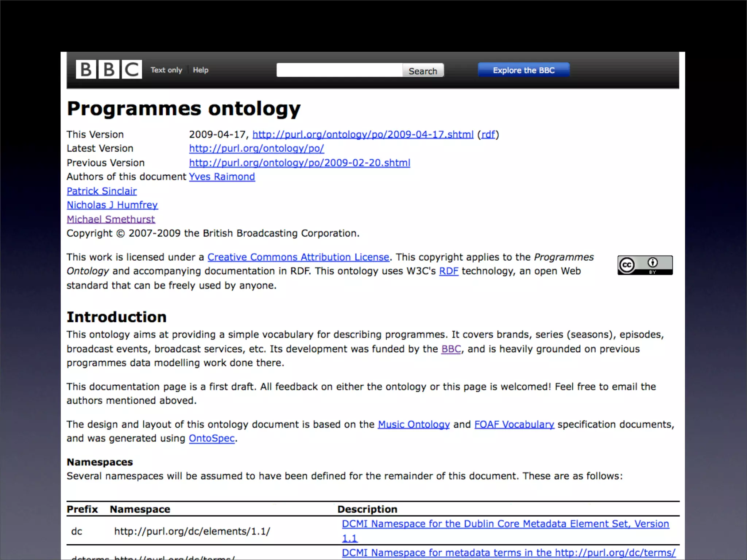Image resolution: width=747 pixels, height=560 pixels.
Task: Open the previous version 2009-02-20.shtml link
Action: click(x=299, y=163)
